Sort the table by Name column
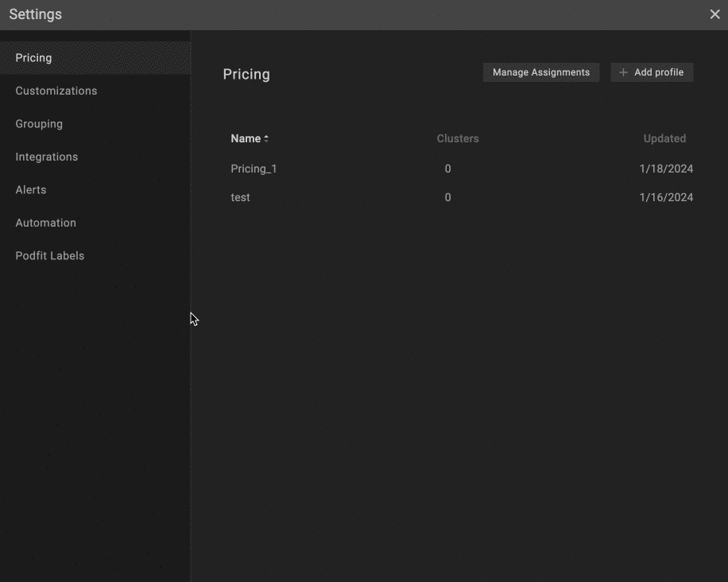The width and height of the screenshot is (728, 582). 246,138
